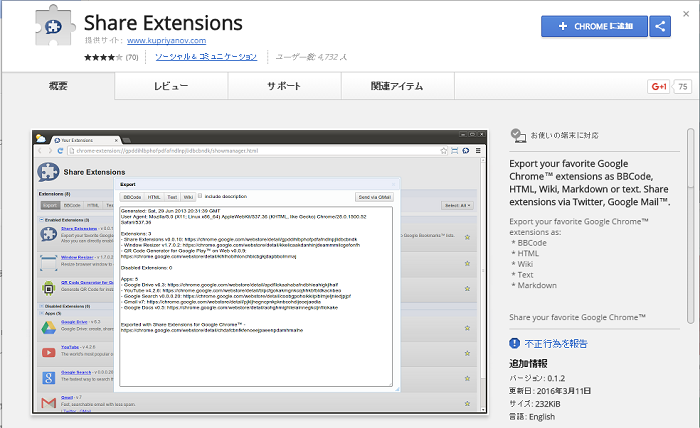
Task: Click the 追加情報 heading
Action: click(x=528, y=364)
